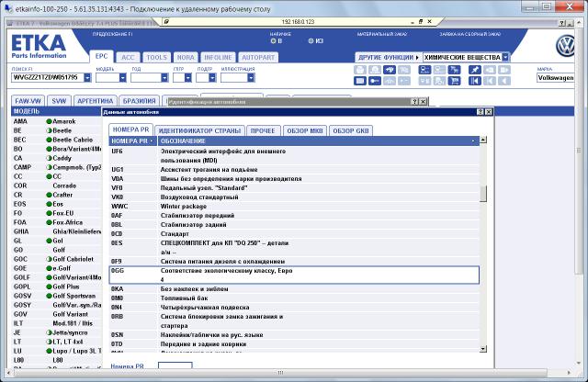Click the greyed-out single left arrow icon
The width and height of the screenshot is (588, 382).
pyautogui.click(x=504, y=81)
